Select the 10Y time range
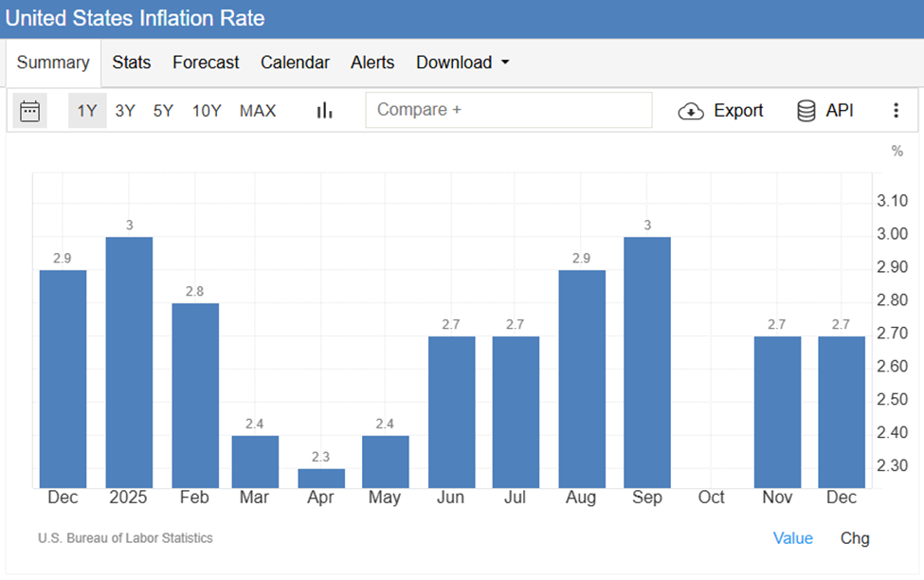Image resolution: width=924 pixels, height=580 pixels. point(207,111)
